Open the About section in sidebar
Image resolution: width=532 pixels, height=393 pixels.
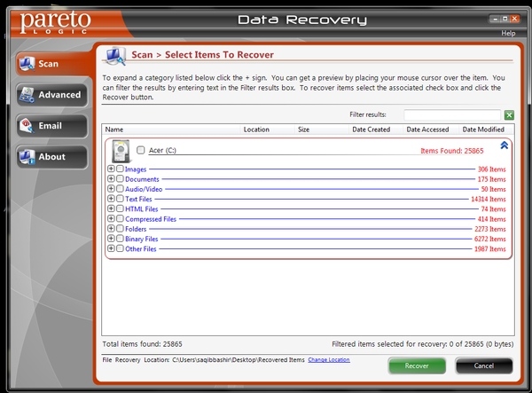click(x=52, y=157)
